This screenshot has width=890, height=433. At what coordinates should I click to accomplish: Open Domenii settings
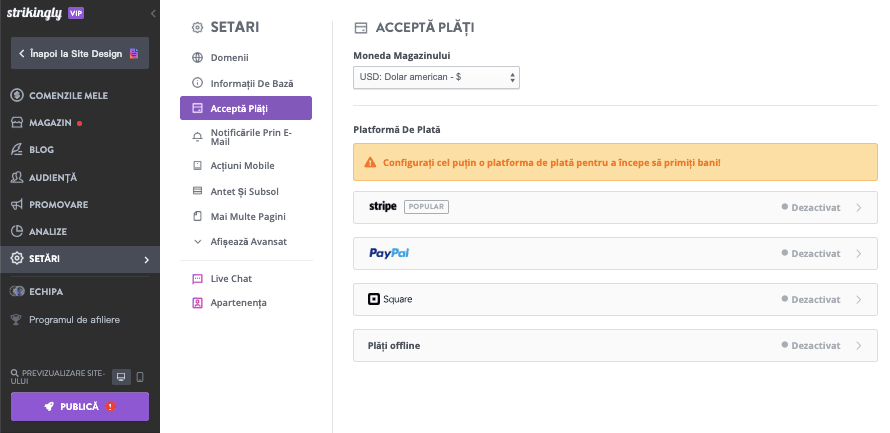[x=229, y=57]
